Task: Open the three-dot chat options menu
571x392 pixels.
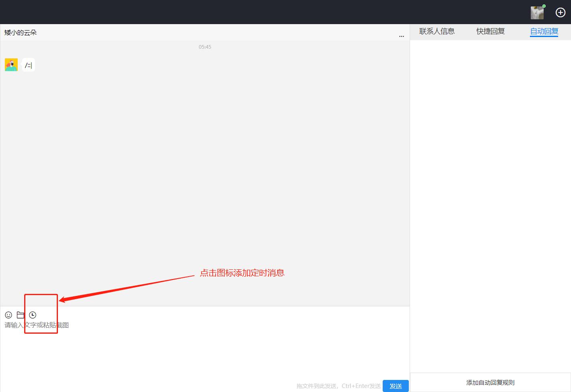Action: click(401, 36)
